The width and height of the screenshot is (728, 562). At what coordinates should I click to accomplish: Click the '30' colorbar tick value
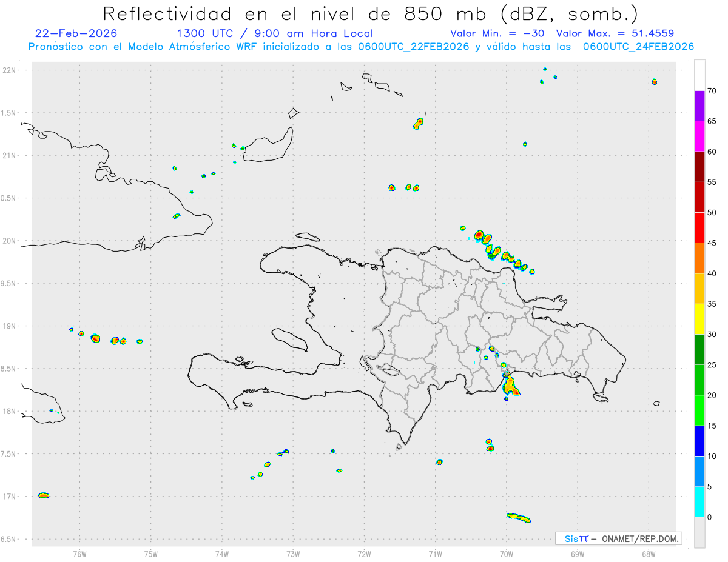point(712,335)
